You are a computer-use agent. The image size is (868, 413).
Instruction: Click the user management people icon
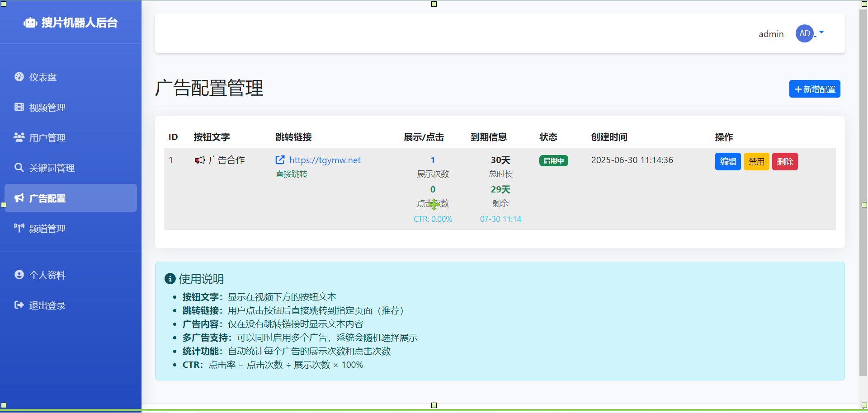19,137
